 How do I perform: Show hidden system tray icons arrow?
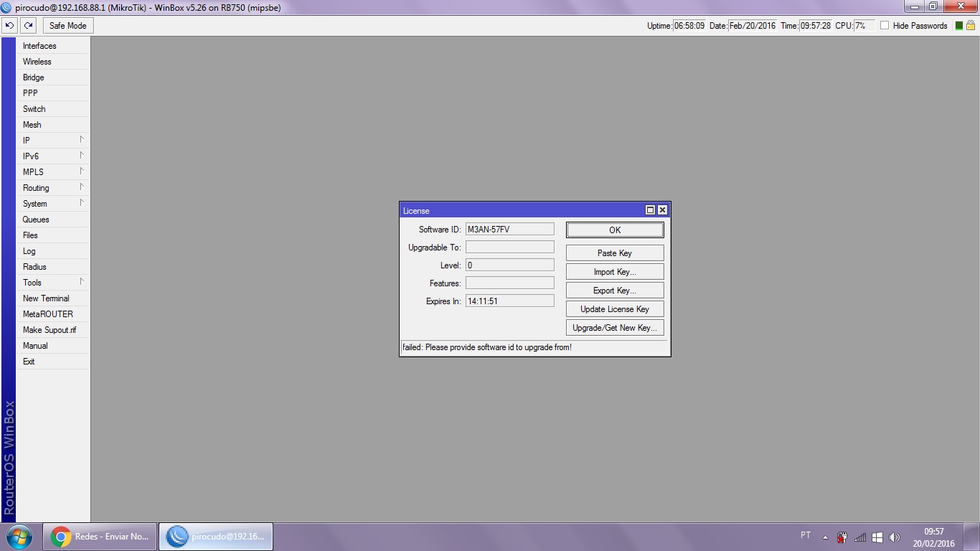coord(825,537)
